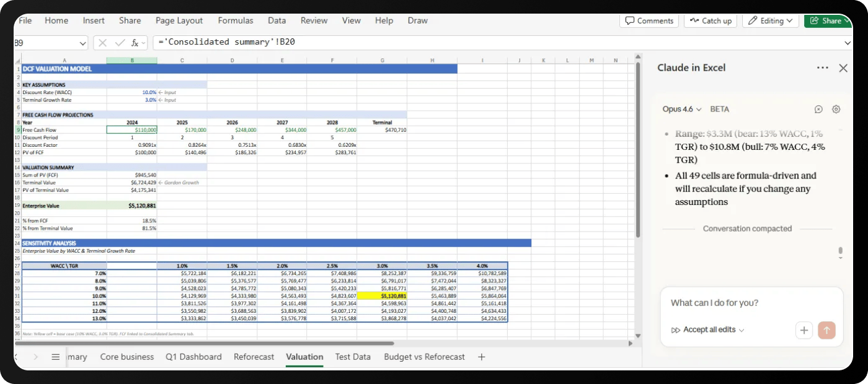The image size is (868, 384).
Task: Select the Free Cash Flow $110,000 cell
Action: tap(131, 130)
